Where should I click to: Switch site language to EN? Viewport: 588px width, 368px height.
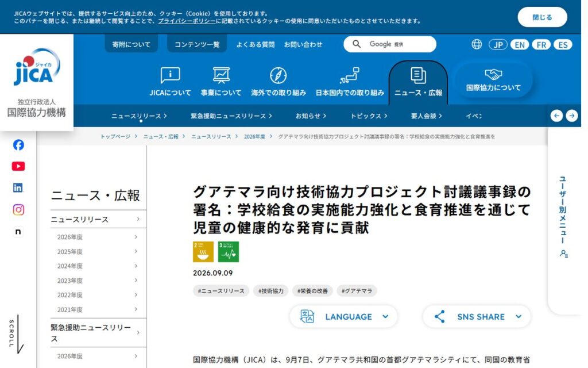click(519, 45)
